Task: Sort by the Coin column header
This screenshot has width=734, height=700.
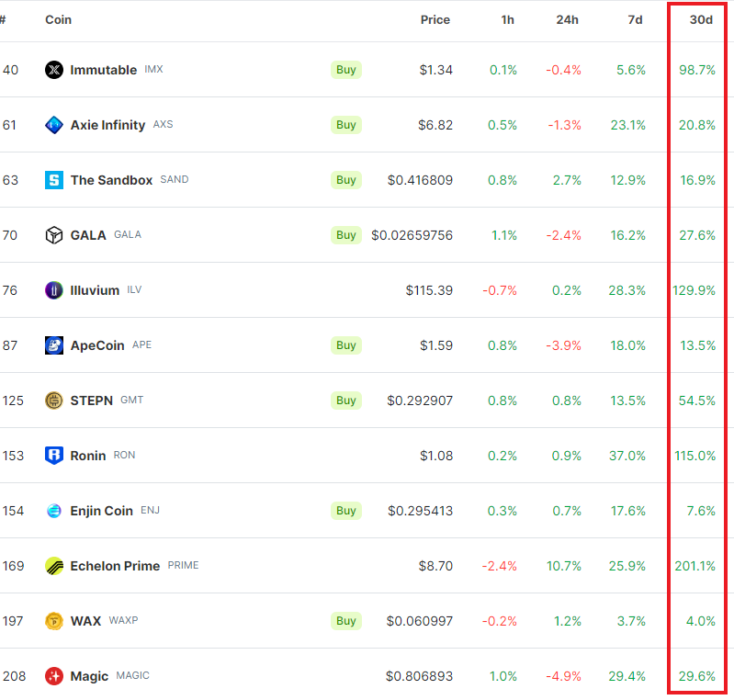Action: (58, 19)
